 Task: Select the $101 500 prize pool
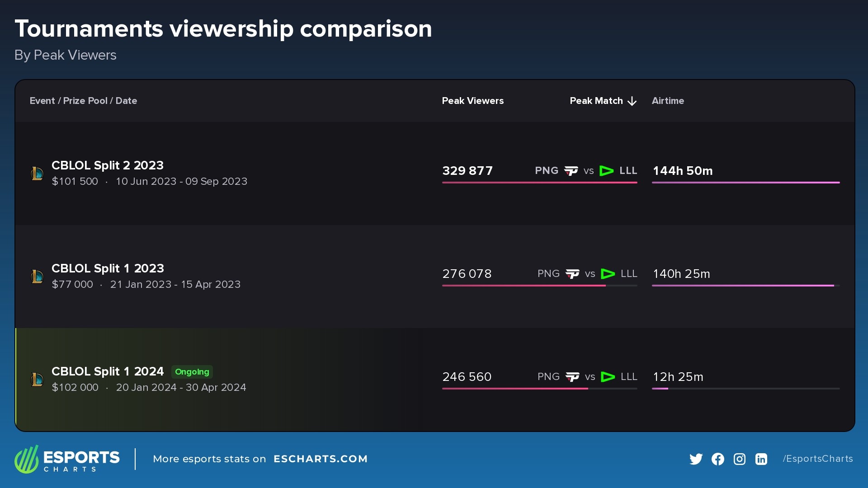click(75, 181)
